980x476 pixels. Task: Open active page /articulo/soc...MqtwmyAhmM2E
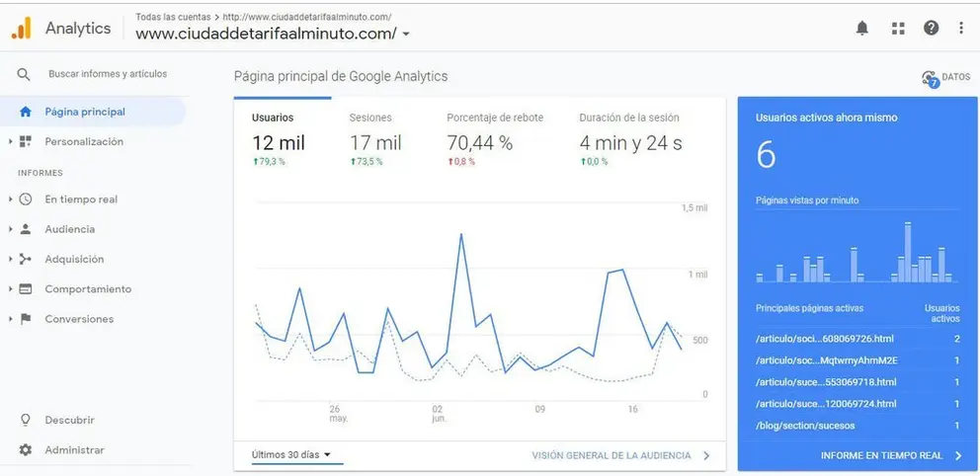[x=827, y=360]
